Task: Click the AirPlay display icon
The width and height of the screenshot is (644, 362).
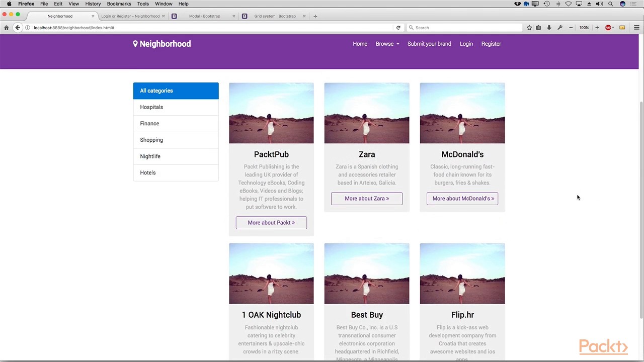Action: (579, 4)
